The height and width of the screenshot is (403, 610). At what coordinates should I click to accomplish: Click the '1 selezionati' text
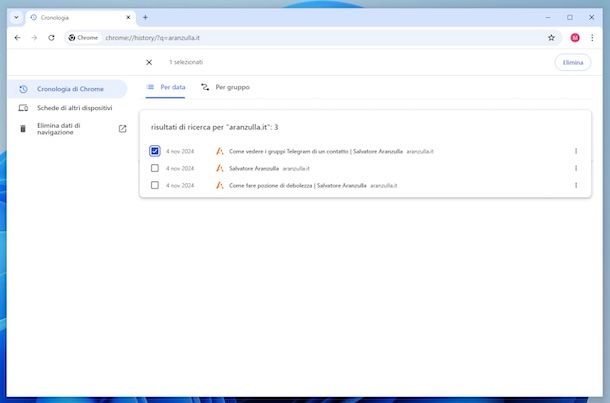(x=186, y=62)
